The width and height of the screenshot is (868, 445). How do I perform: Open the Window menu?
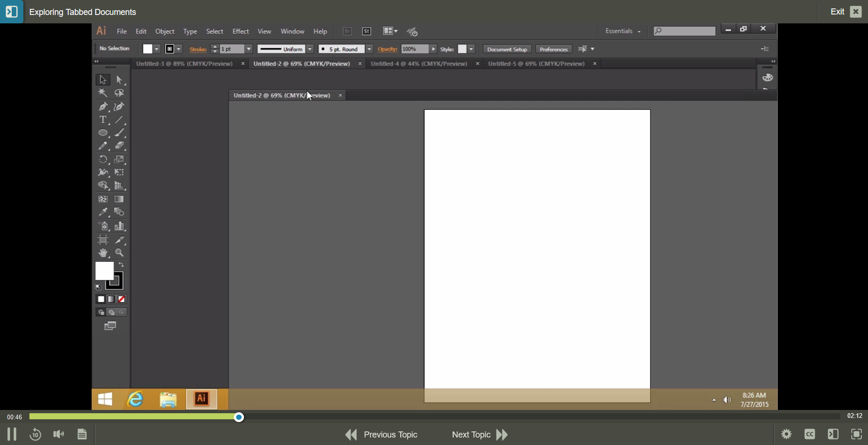(292, 31)
